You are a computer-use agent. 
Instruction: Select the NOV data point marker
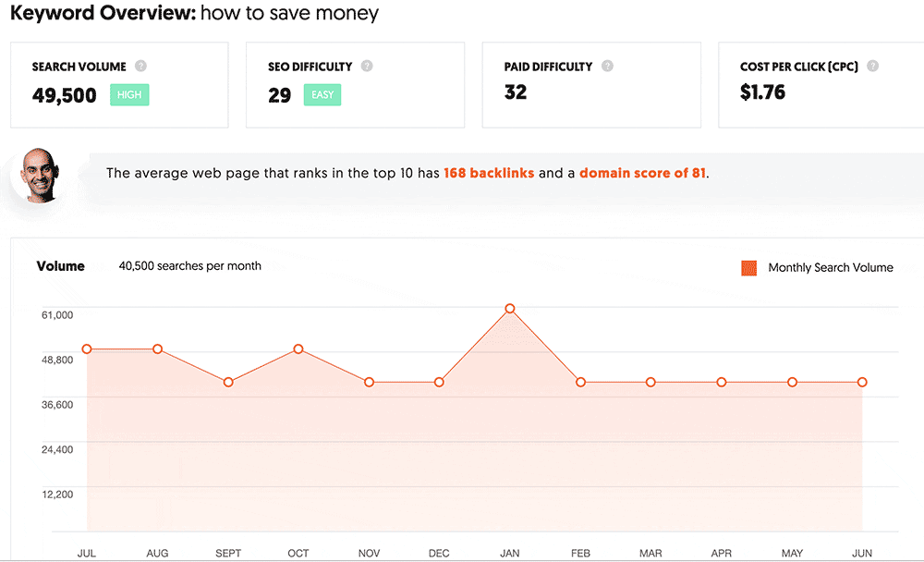[x=369, y=383]
